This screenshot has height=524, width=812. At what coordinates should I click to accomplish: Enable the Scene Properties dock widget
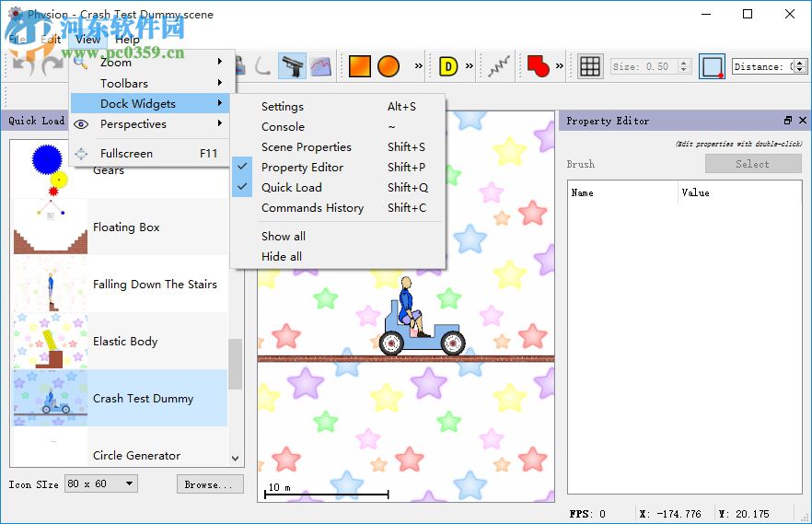(x=306, y=147)
